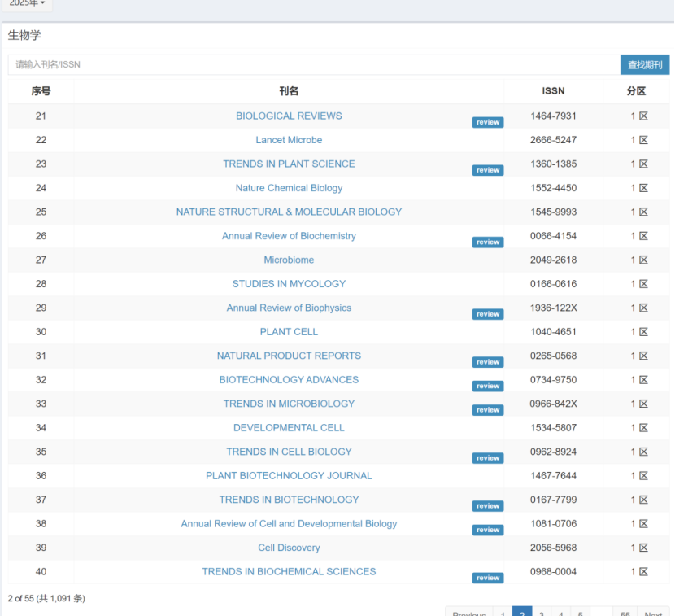Select the PLANT CELL journal entry

289,332
